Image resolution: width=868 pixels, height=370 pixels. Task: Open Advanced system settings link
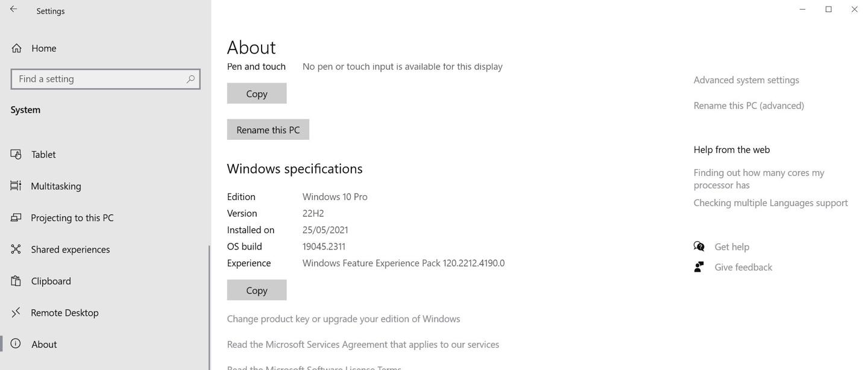(746, 80)
